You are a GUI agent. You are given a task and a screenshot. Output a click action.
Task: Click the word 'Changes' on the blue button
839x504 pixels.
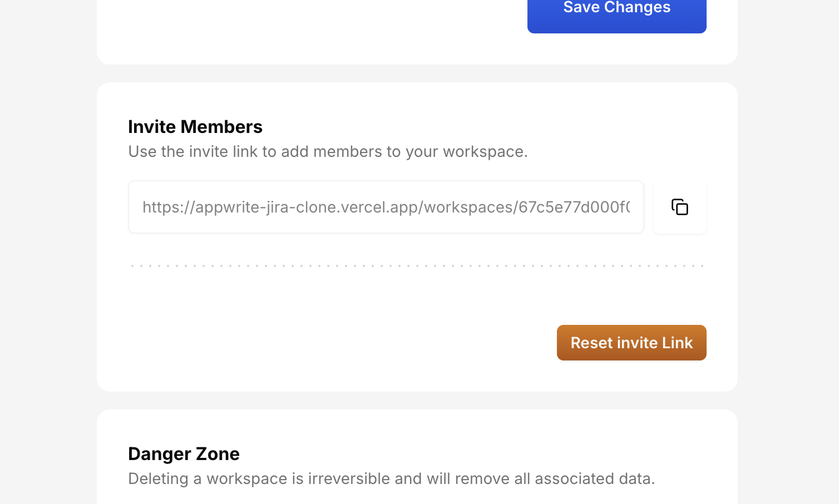click(637, 8)
